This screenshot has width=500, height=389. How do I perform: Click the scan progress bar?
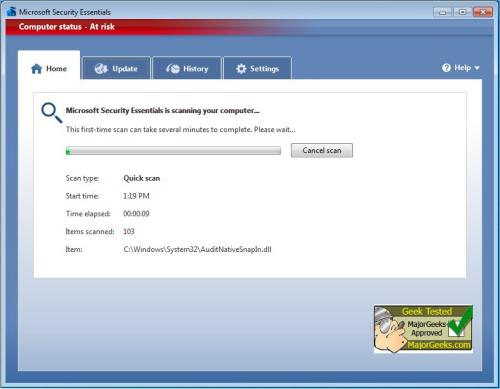point(173,151)
